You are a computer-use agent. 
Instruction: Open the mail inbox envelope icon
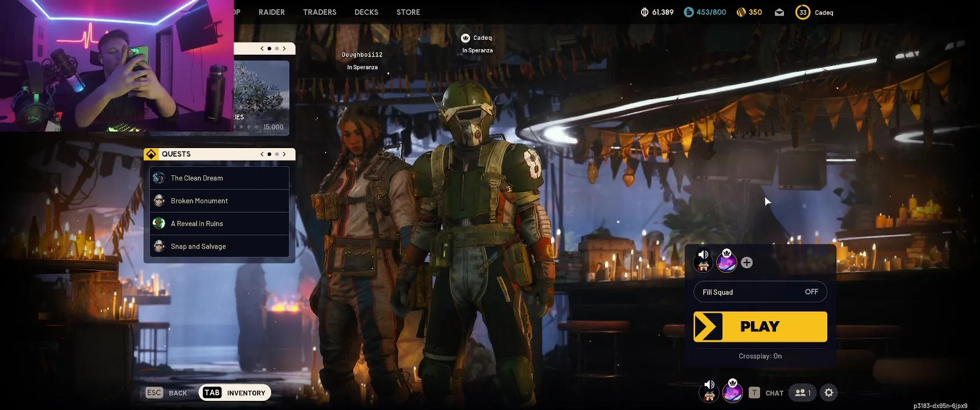(779, 12)
